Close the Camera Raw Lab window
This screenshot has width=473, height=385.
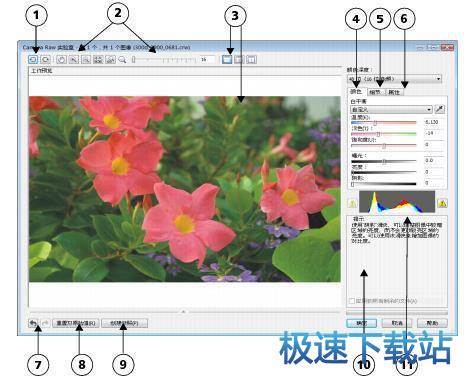tap(447, 48)
